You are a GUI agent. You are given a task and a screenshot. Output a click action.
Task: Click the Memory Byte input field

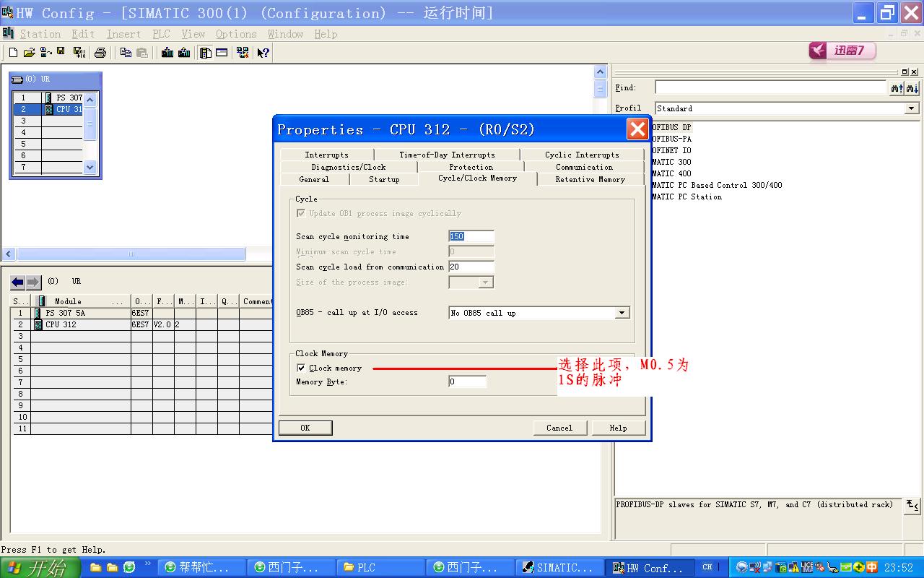tap(467, 381)
